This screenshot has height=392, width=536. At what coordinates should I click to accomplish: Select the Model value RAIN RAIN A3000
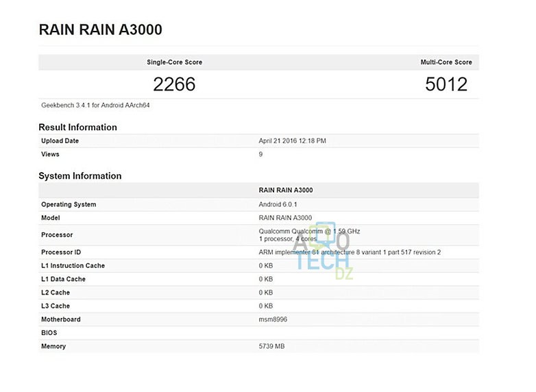pyautogui.click(x=285, y=218)
